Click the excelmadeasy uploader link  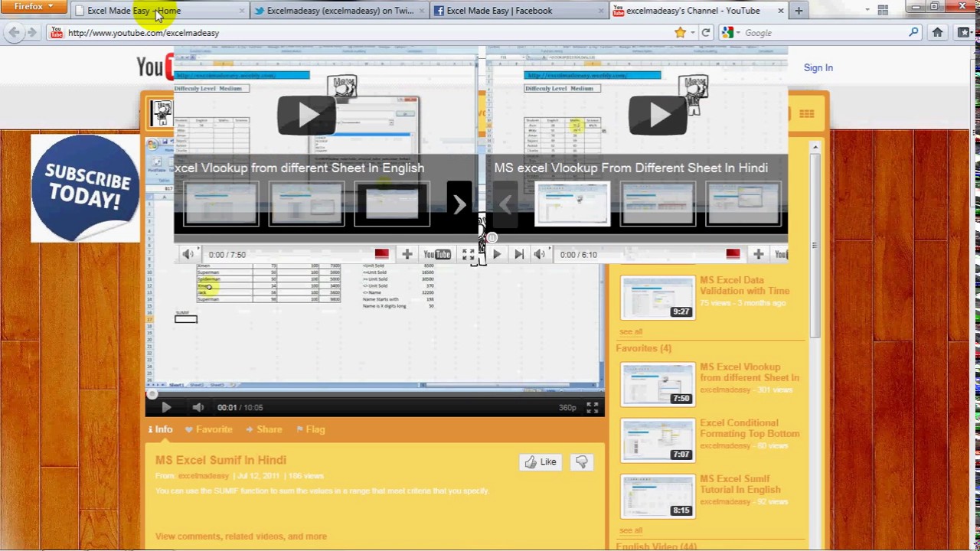pyautogui.click(x=204, y=476)
